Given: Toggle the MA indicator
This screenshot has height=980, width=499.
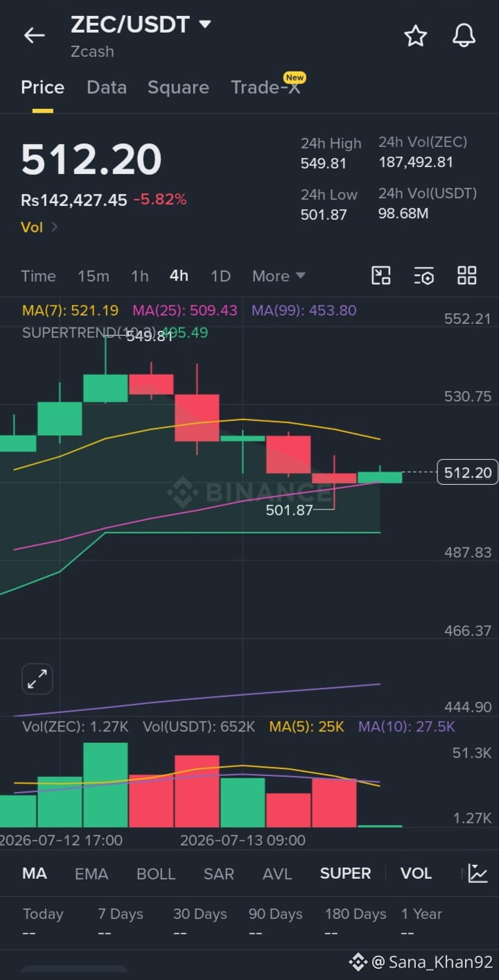Looking at the screenshot, I should [35, 873].
